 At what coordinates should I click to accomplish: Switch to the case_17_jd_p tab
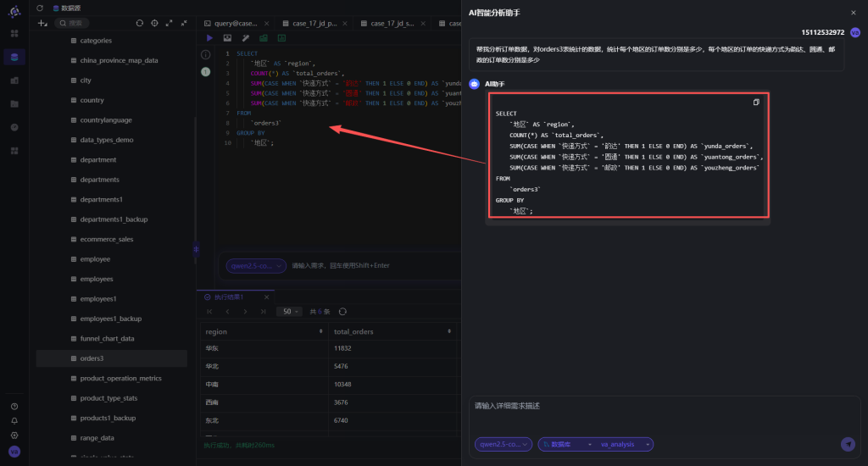point(314,23)
